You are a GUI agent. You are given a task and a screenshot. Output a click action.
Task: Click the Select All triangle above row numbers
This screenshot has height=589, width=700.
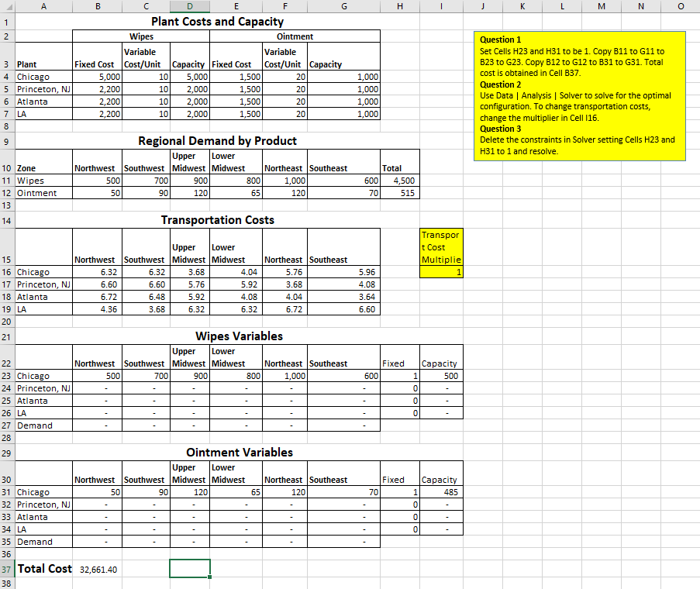click(7, 6)
